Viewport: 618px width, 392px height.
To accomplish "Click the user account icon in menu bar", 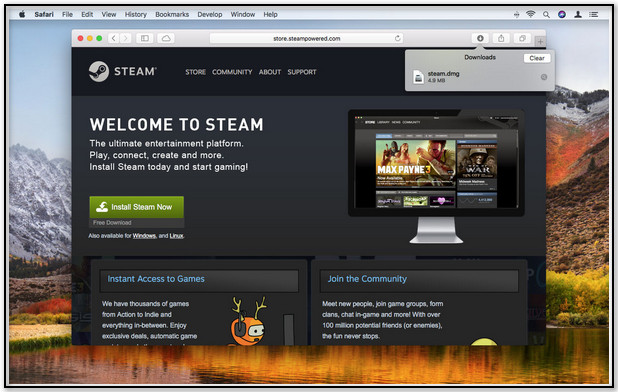I will (578, 15).
